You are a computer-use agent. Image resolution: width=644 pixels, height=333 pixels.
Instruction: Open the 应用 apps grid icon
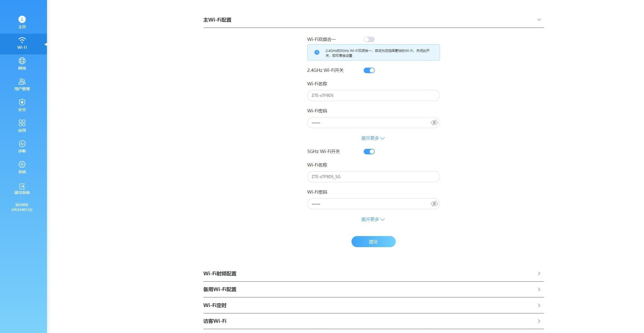click(22, 123)
